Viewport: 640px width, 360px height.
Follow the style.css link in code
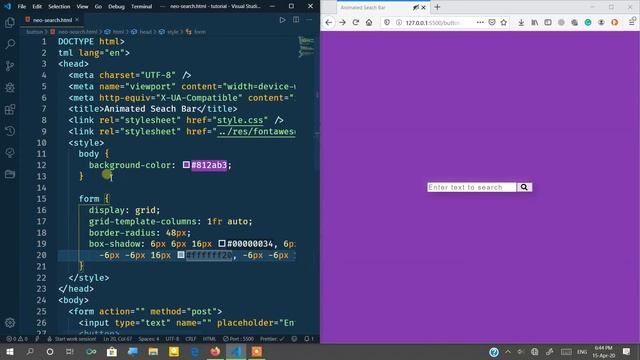click(x=240, y=120)
